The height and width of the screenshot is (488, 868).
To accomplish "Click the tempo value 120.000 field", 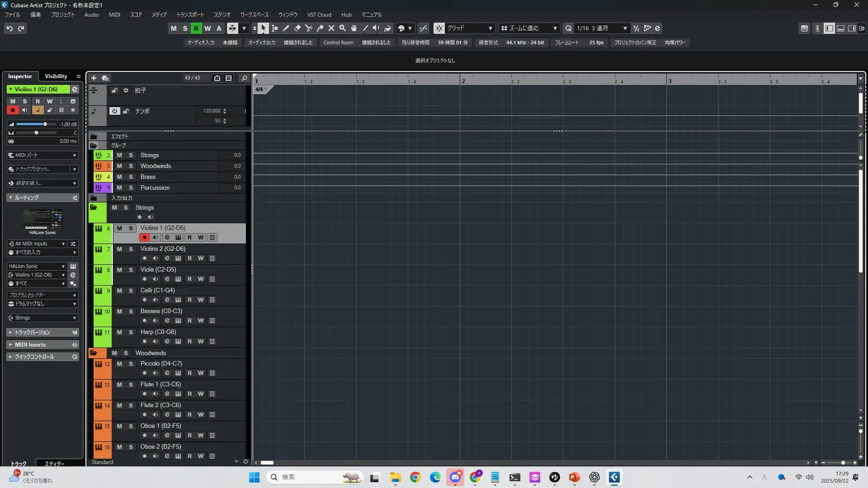I will 212,111.
